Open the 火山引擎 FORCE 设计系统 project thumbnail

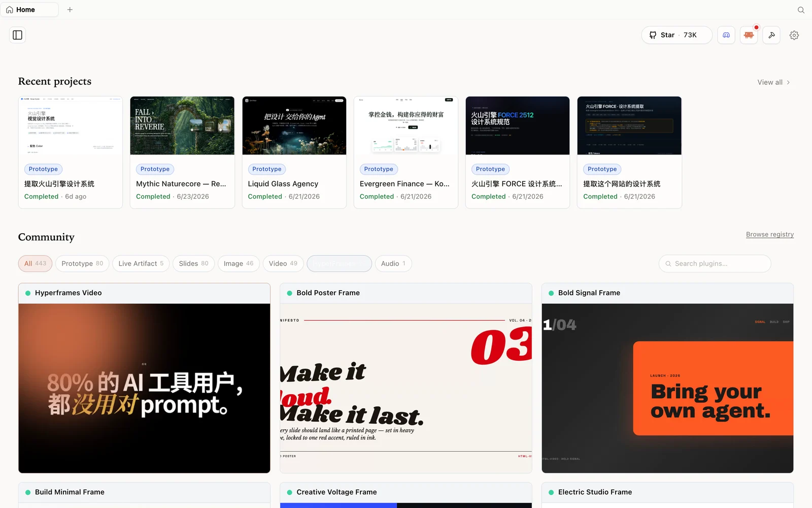click(518, 125)
